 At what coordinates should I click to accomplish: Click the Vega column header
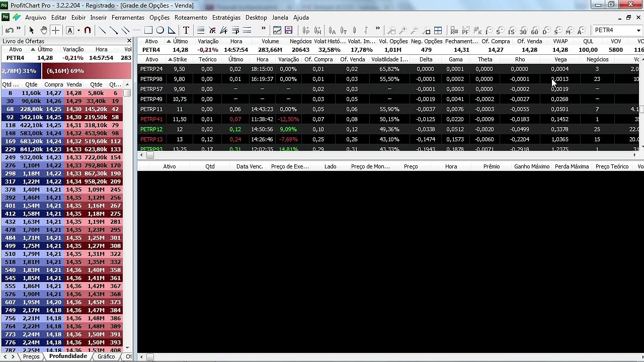tap(560, 59)
